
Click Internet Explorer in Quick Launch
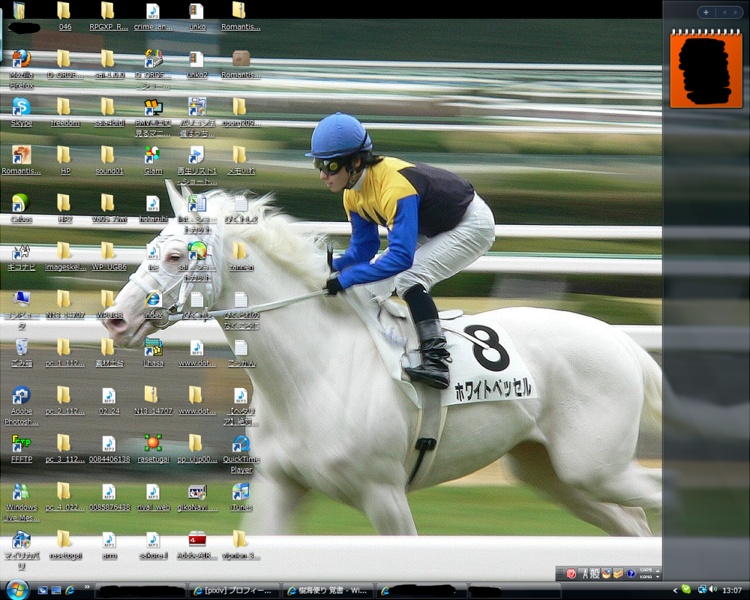click(x=70, y=591)
